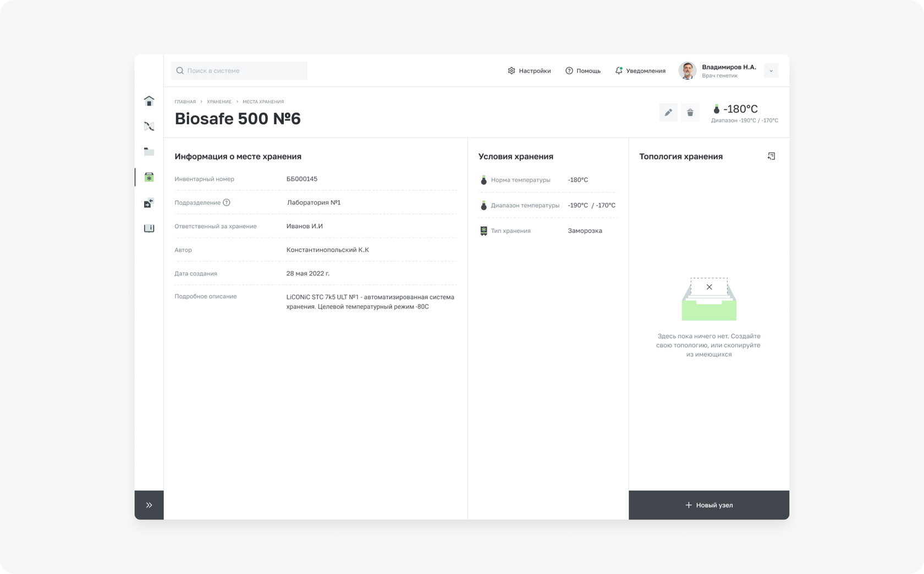Select the green freezer storage sidebar icon
Viewport: 924px width, 574px height.
click(149, 177)
